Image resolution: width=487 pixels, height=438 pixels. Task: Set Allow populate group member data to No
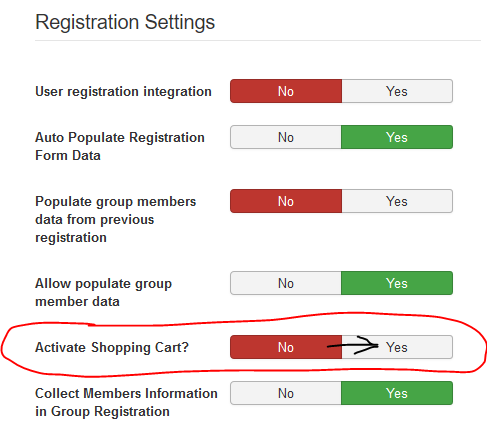point(286,283)
